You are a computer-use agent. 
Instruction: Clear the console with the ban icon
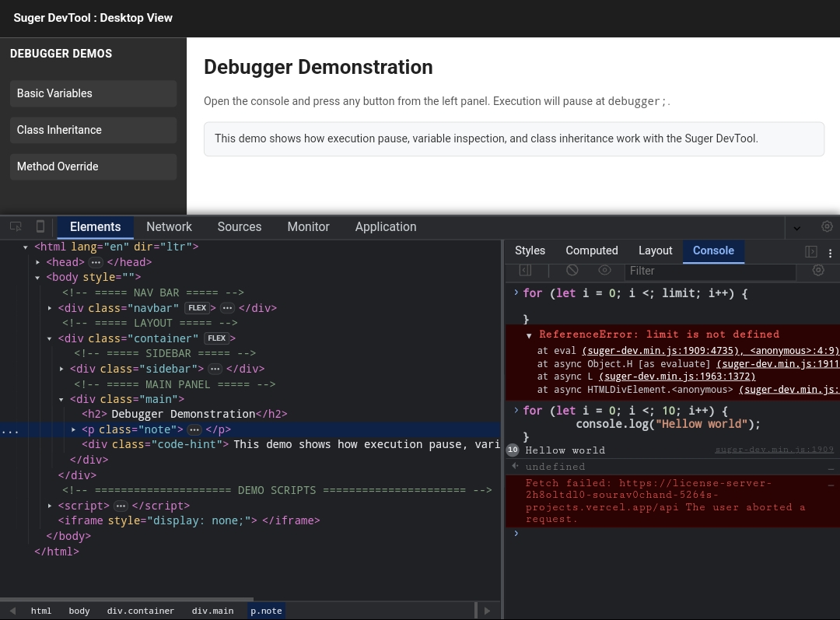(x=572, y=271)
